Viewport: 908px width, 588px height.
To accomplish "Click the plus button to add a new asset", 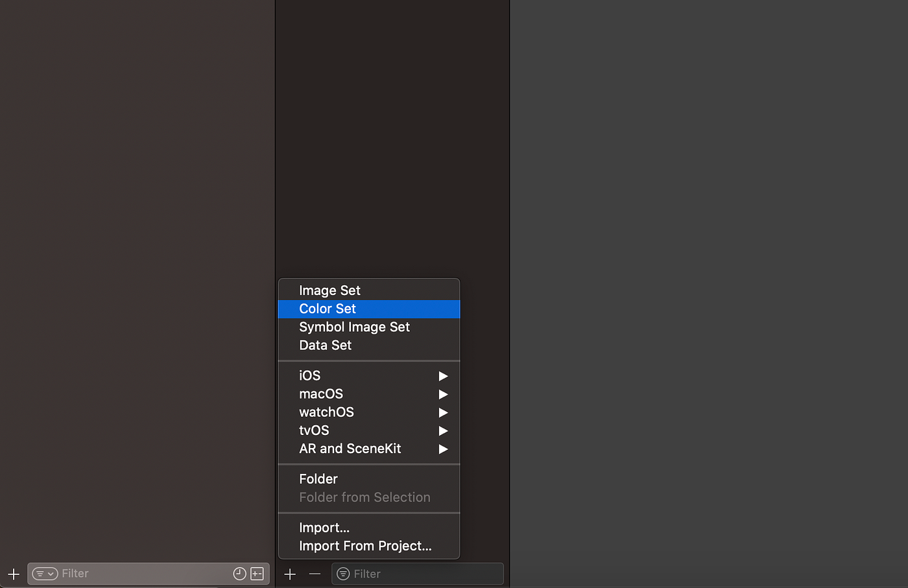I will (289, 574).
